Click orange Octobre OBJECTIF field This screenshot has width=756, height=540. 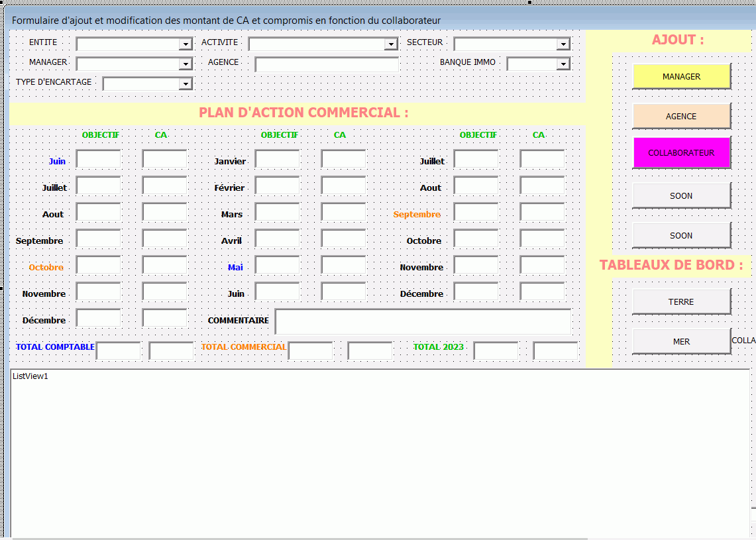click(x=98, y=265)
